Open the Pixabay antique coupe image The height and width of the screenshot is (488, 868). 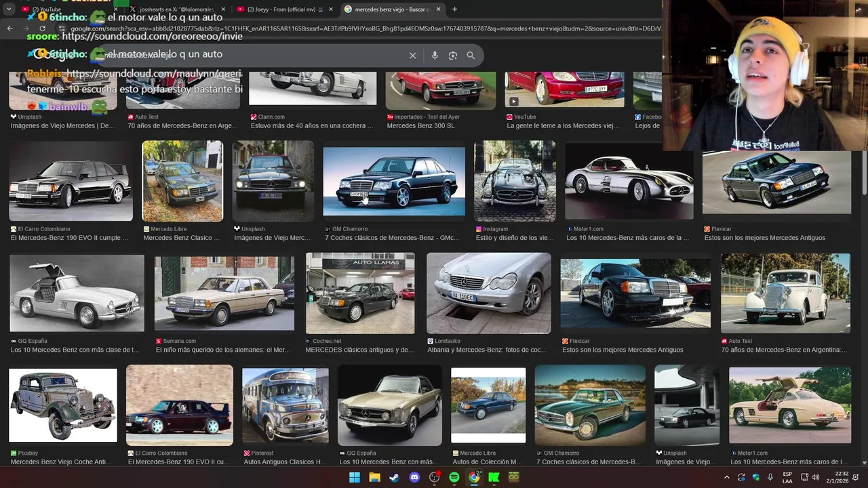click(63, 405)
